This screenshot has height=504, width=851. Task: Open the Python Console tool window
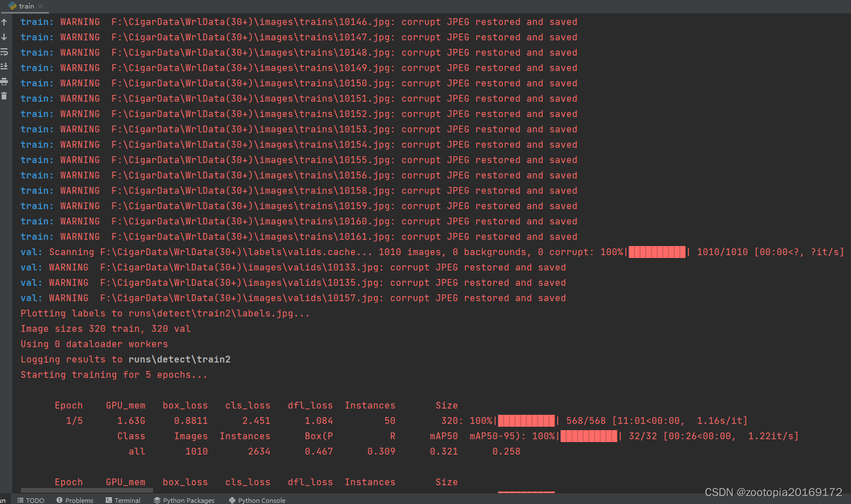pos(257,500)
